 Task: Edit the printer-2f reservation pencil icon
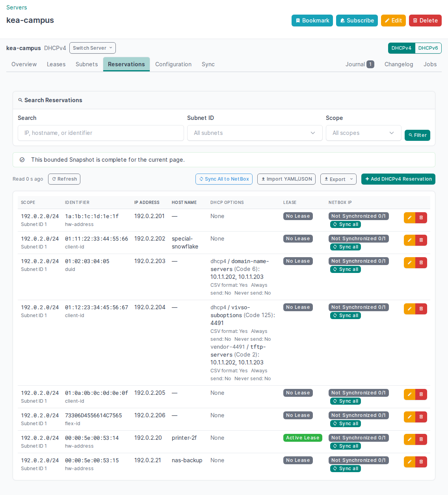409,439
